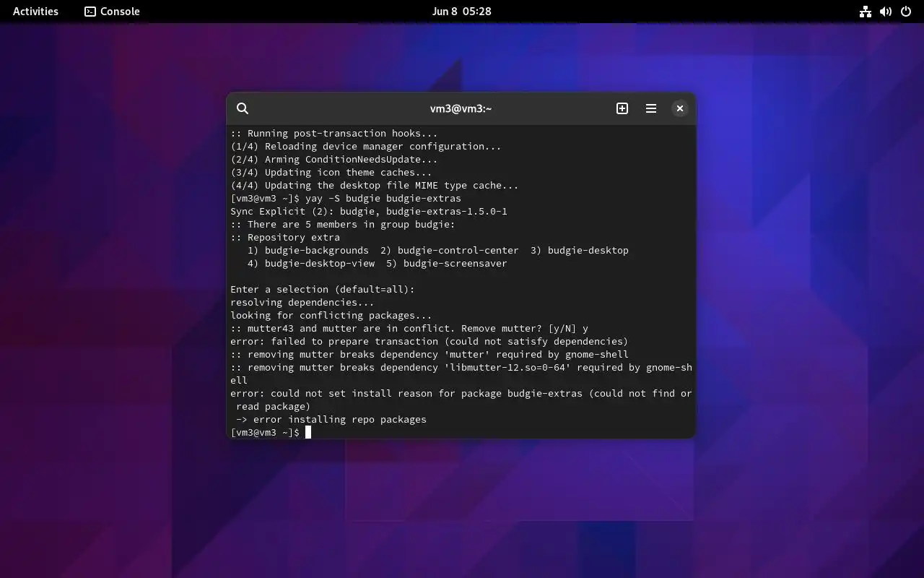The height and width of the screenshot is (578, 924).
Task: Click 'resolving dependencies...' line
Action: click(302, 302)
